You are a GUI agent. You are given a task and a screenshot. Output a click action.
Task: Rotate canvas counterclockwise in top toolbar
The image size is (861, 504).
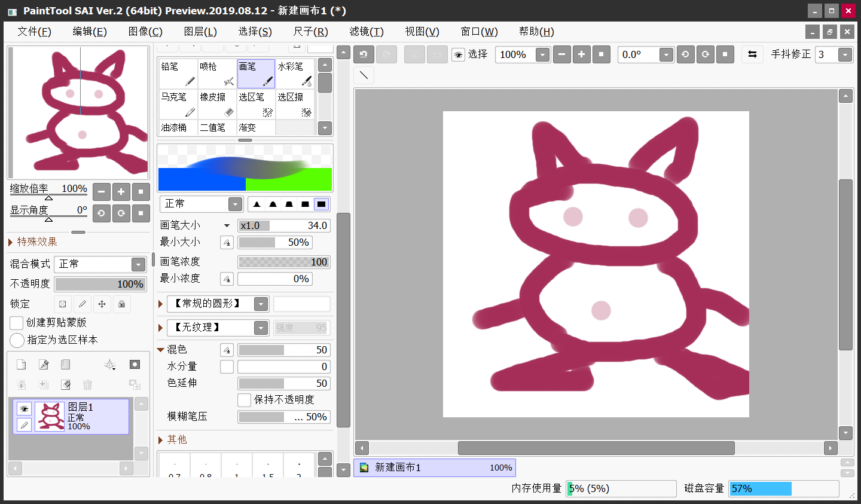point(685,54)
